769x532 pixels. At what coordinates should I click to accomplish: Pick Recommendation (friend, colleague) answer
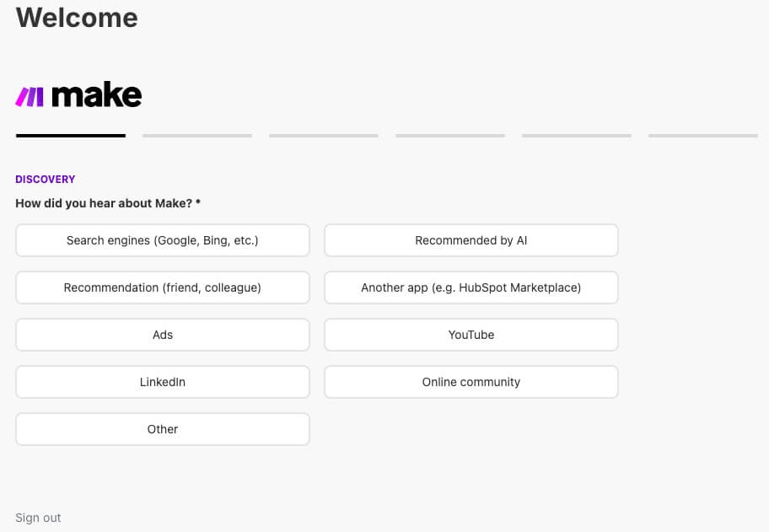[163, 287]
